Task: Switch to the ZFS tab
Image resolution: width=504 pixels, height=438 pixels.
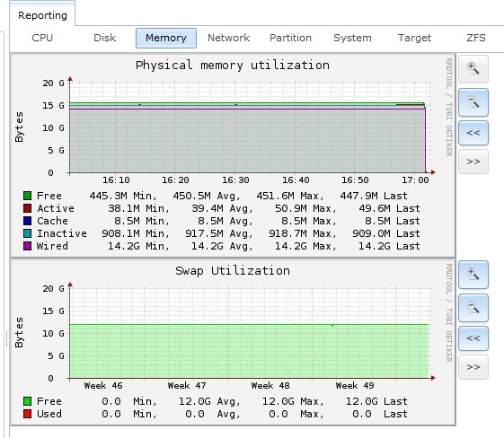Action: 476,38
